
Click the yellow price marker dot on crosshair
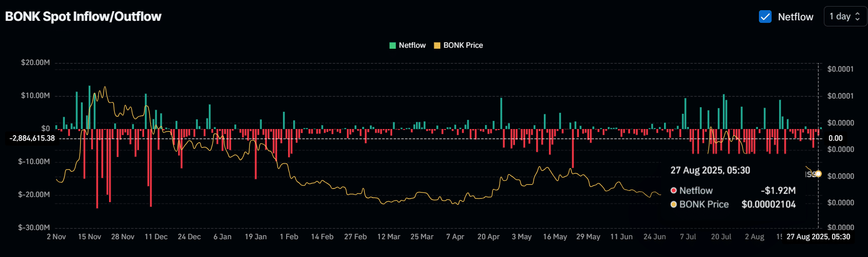(818, 174)
